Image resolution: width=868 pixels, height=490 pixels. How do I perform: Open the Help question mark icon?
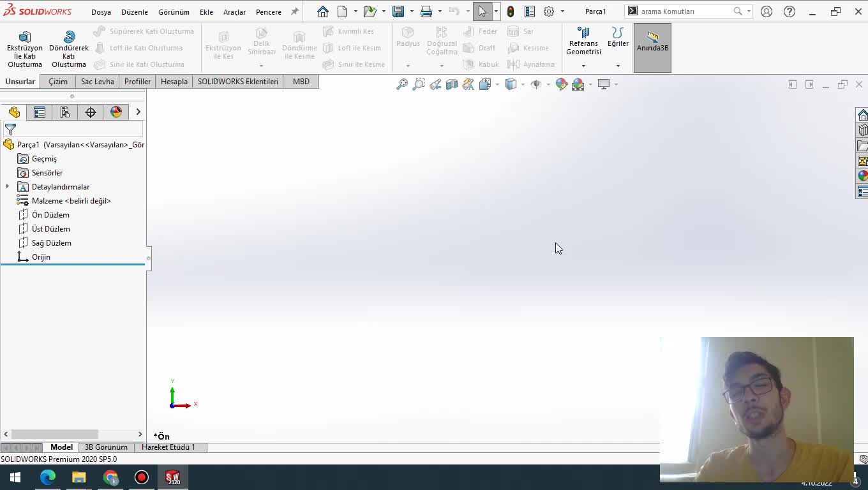click(789, 11)
